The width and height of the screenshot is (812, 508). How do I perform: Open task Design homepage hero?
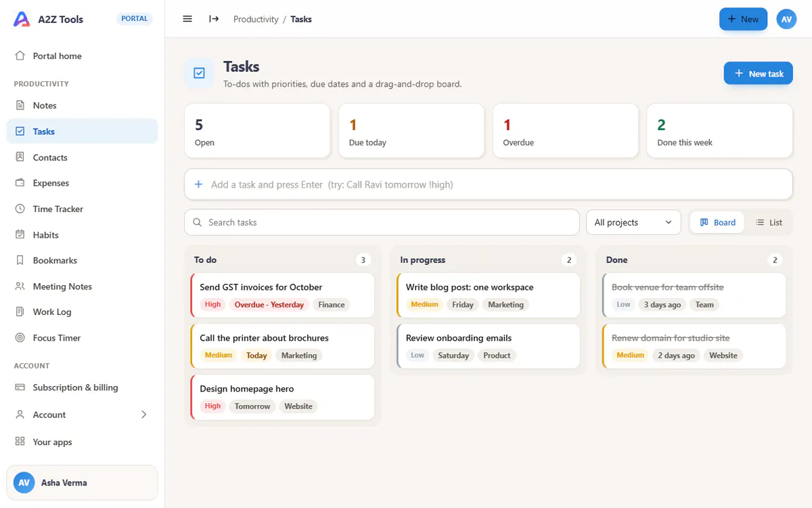click(x=283, y=397)
